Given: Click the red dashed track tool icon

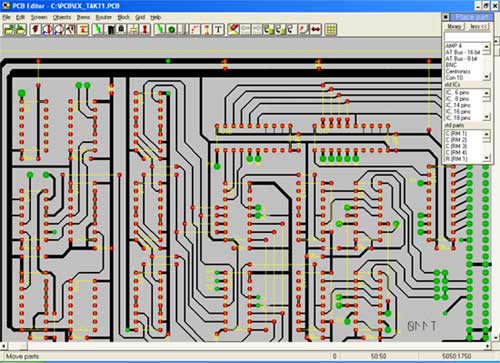Looking at the screenshot, I should click(195, 29).
